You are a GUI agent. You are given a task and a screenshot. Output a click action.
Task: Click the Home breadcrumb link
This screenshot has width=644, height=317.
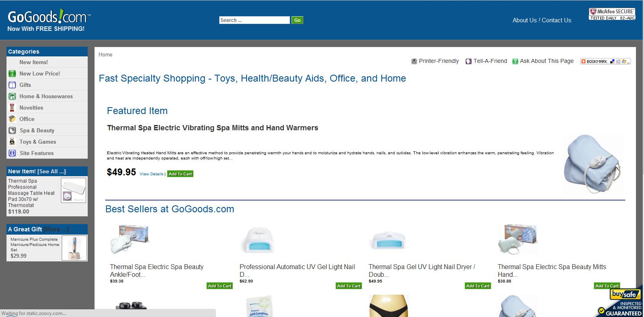click(106, 54)
